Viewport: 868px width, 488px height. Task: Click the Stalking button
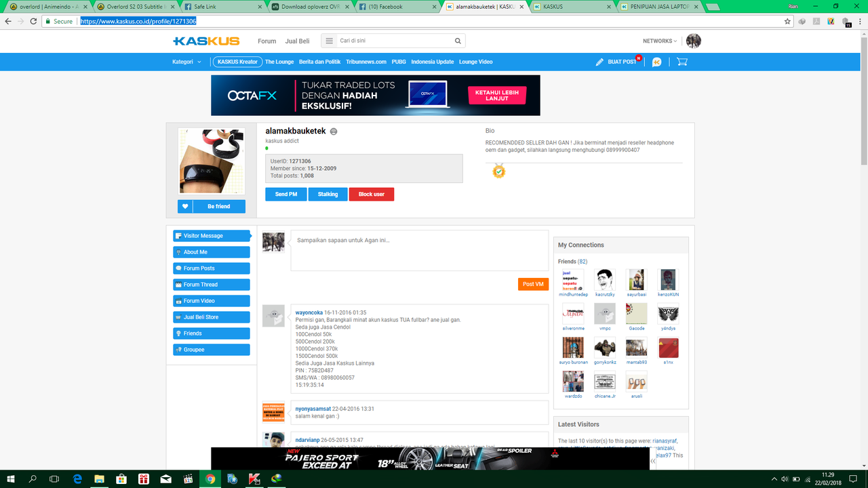328,195
